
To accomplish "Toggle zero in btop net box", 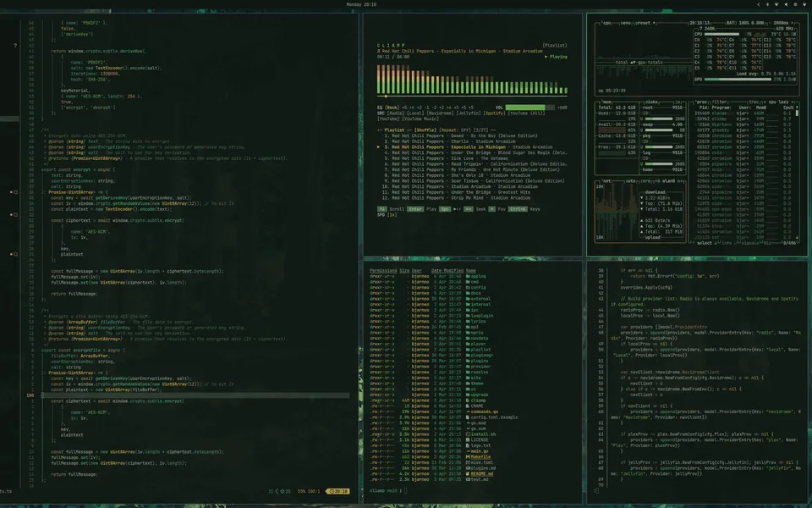I will point(645,181).
